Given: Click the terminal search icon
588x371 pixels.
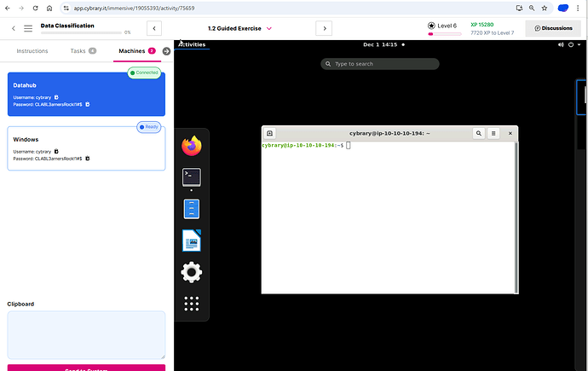Looking at the screenshot, I should [x=479, y=133].
